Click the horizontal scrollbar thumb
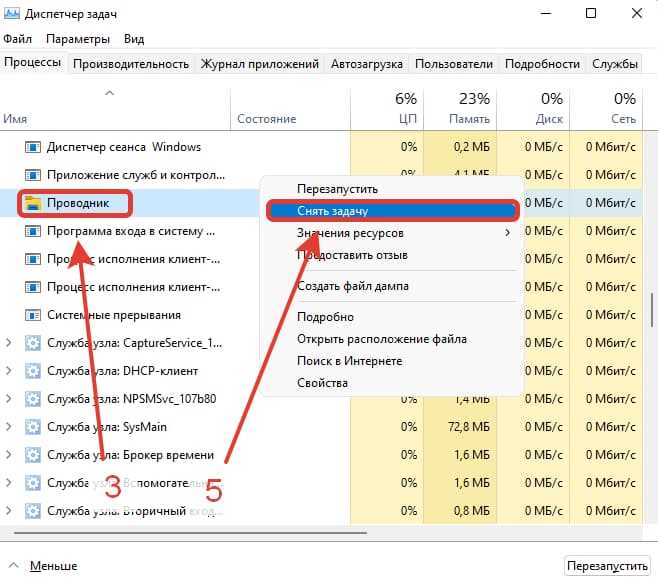658x585 pixels. (x=191, y=533)
